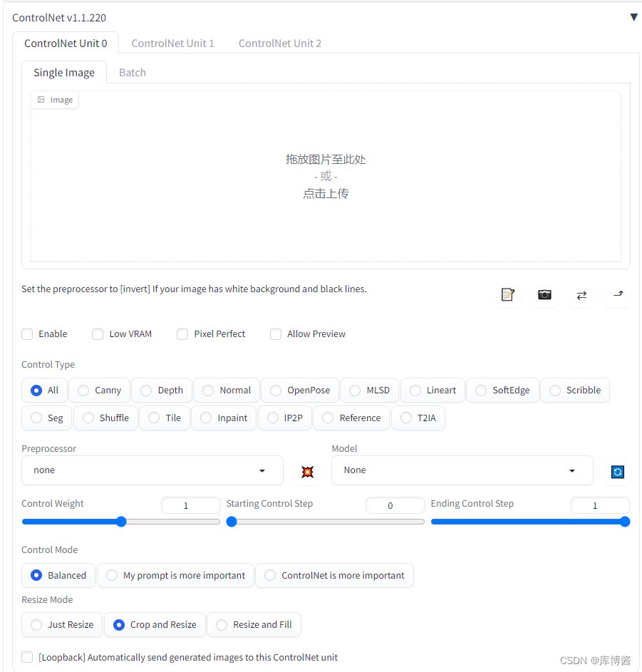The height and width of the screenshot is (672, 642).
Task: Collapse the ControlNet v1.1.220 panel arrow
Action: pos(633,17)
